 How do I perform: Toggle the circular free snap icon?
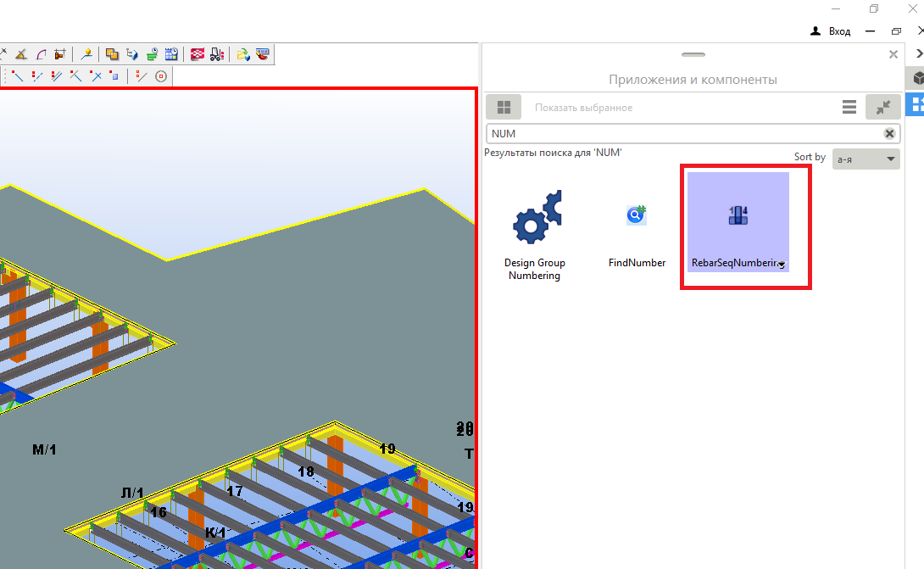(x=161, y=76)
